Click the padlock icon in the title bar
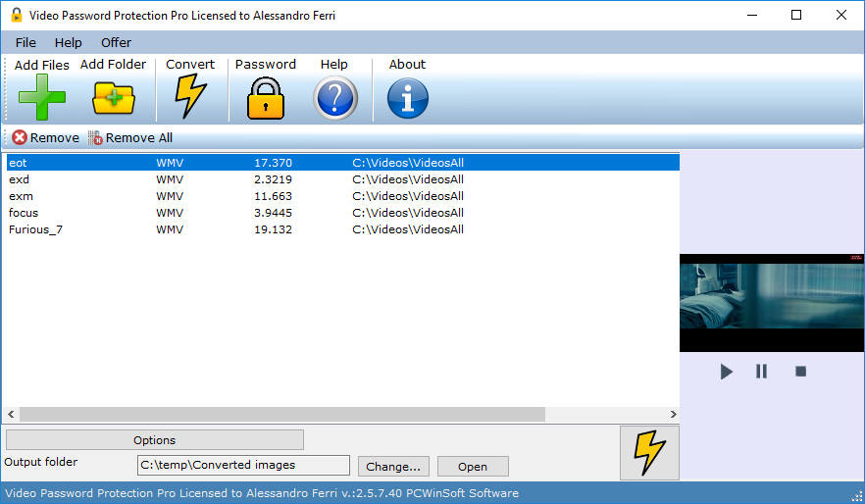This screenshot has height=504, width=865. (17, 15)
